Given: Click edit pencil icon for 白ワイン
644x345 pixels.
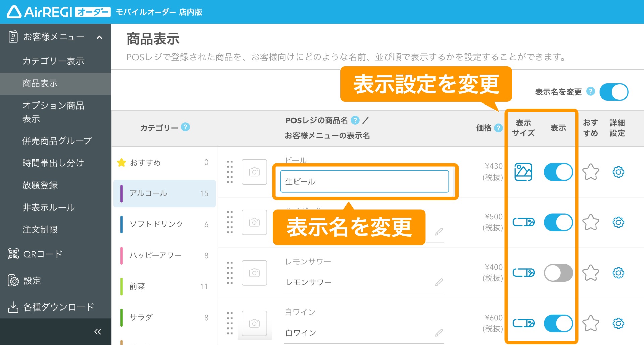Looking at the screenshot, I should [x=439, y=333].
